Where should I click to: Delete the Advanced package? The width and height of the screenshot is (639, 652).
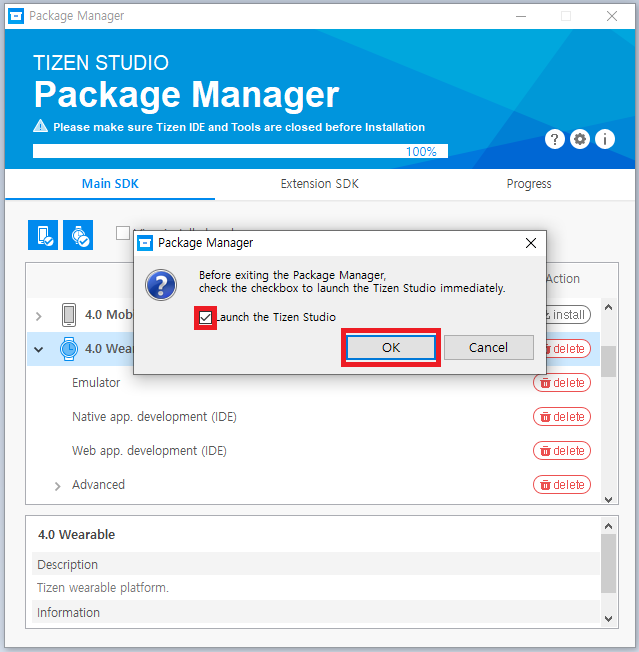click(562, 485)
